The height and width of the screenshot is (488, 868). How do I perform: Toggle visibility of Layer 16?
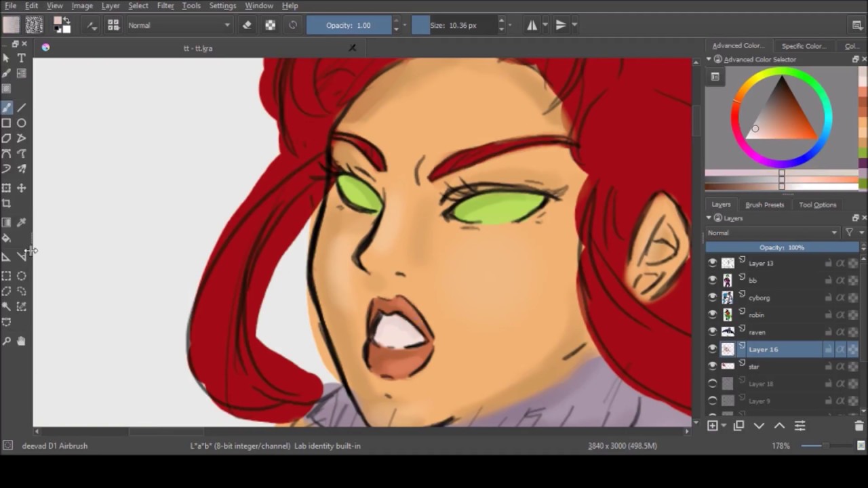(x=712, y=349)
